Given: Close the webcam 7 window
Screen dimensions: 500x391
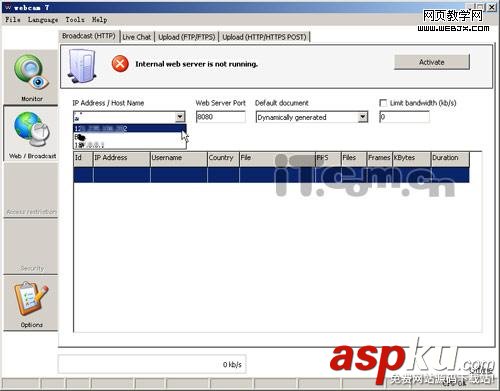Looking at the screenshot, I should coord(491,7).
